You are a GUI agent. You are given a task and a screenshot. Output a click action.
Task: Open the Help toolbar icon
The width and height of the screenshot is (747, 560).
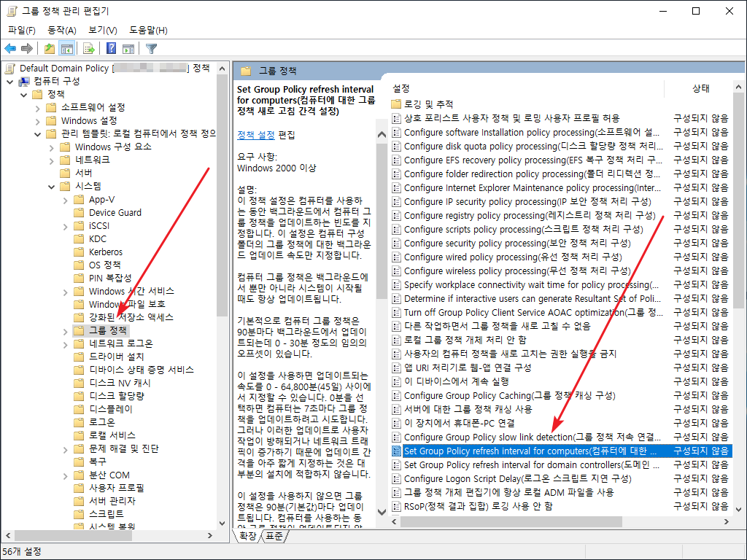point(111,48)
